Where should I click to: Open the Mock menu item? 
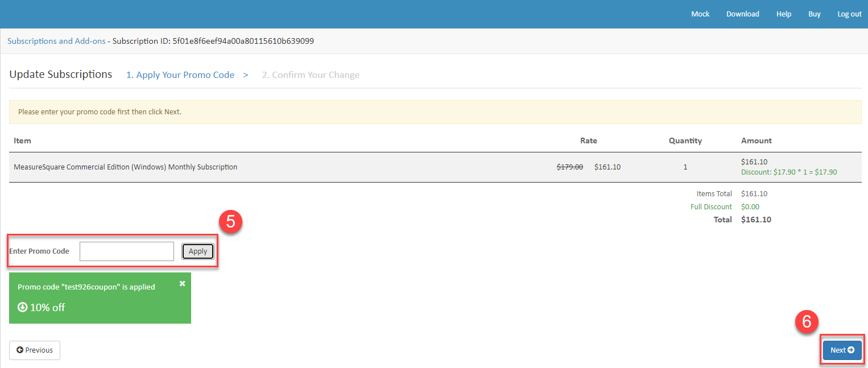coord(700,14)
